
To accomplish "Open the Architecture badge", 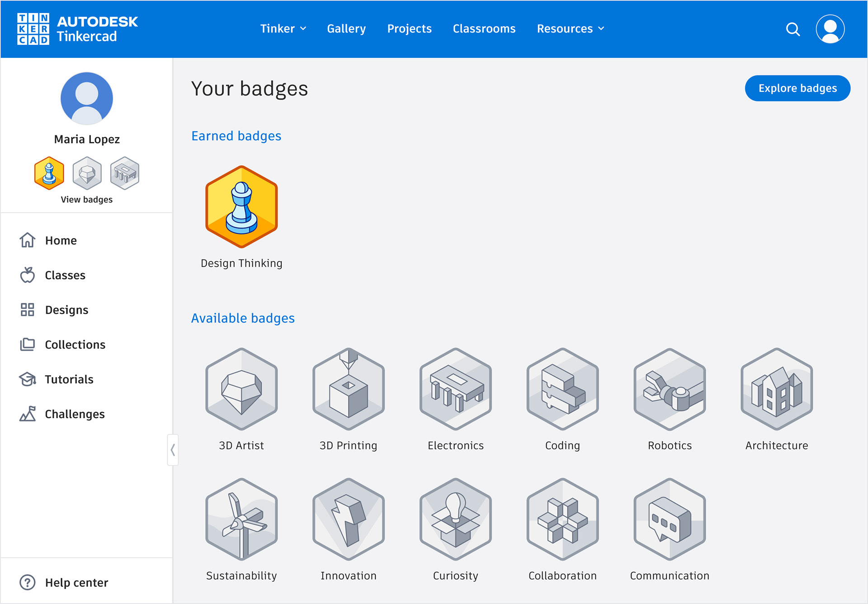I will point(776,389).
